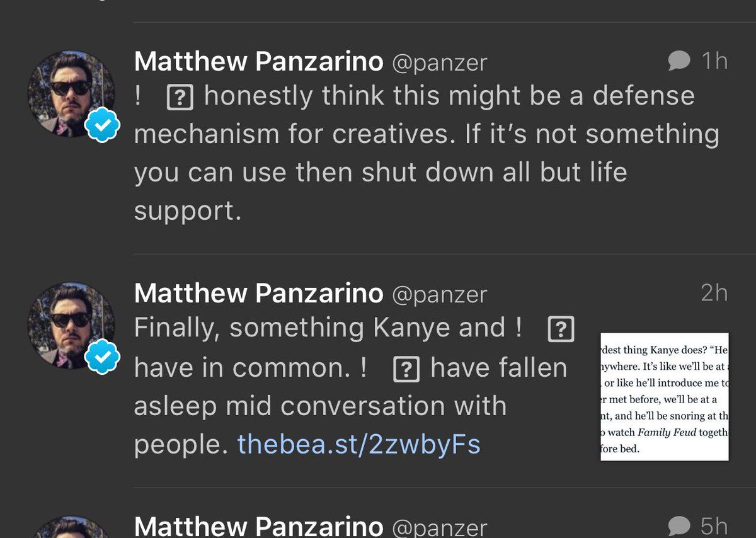Open the Kanye article image thumbnail

click(x=665, y=397)
